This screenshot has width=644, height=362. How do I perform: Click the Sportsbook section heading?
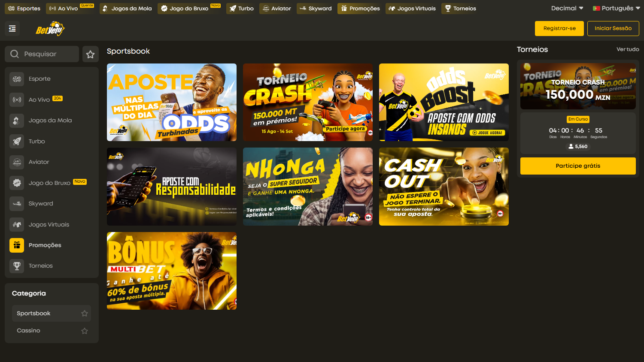128,51
